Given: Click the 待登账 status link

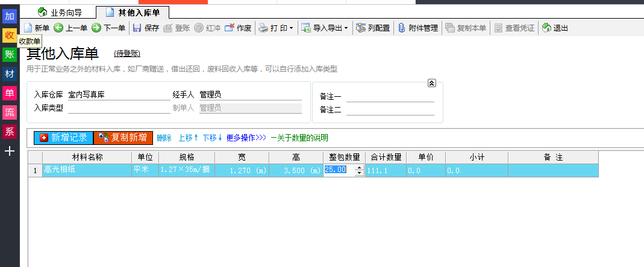Looking at the screenshot, I should pyautogui.click(x=127, y=54).
